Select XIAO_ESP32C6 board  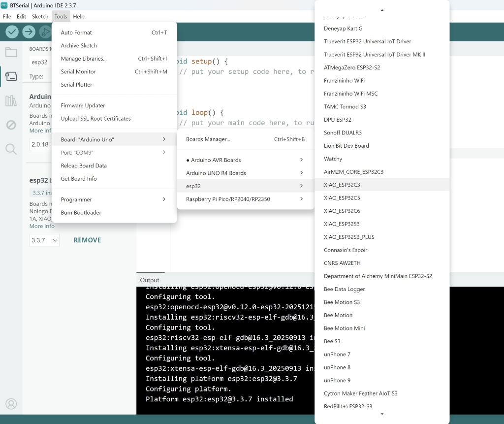tap(382, 211)
